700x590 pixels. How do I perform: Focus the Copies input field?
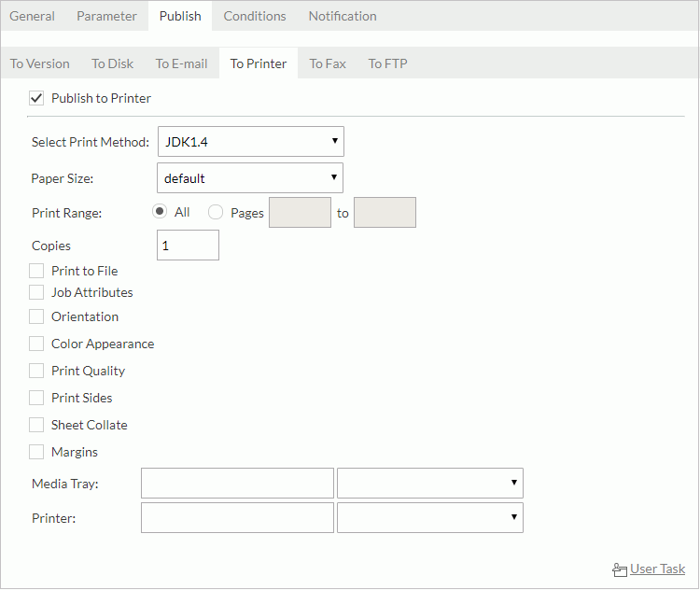188,246
